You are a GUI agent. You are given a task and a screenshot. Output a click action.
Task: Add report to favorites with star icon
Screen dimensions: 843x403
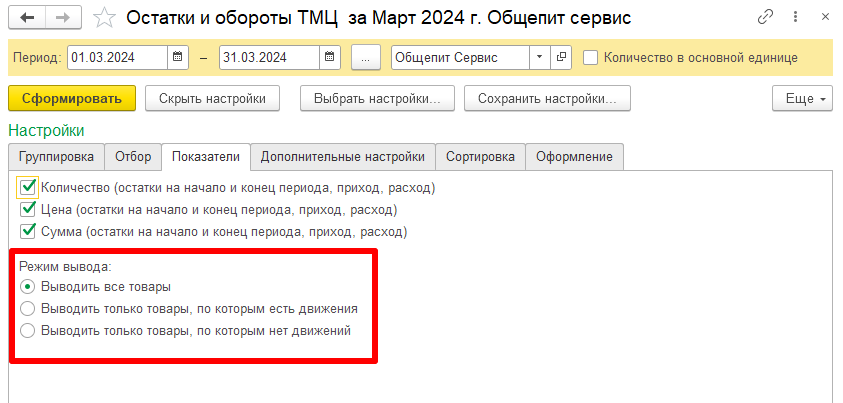[103, 18]
